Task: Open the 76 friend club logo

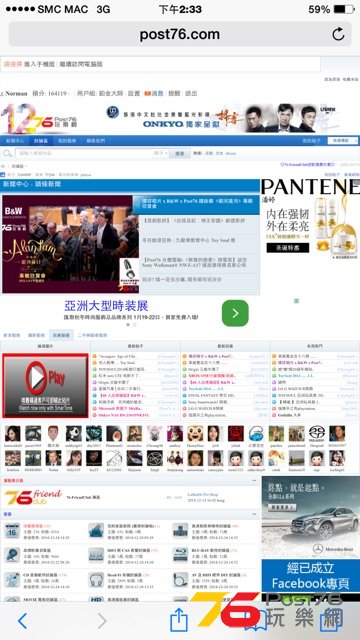Action: tap(33, 497)
